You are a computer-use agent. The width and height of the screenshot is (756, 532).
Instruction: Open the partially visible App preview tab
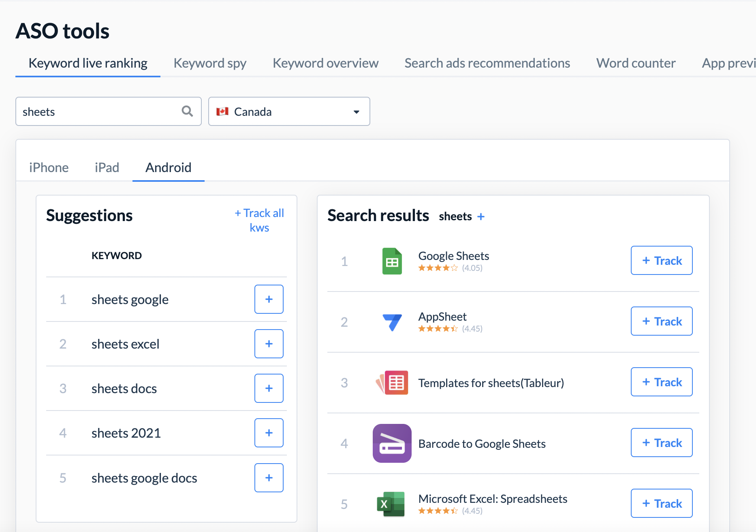(728, 63)
